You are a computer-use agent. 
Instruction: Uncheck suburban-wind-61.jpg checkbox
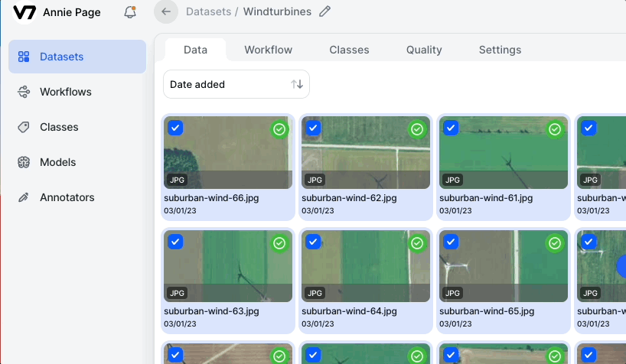pos(452,128)
